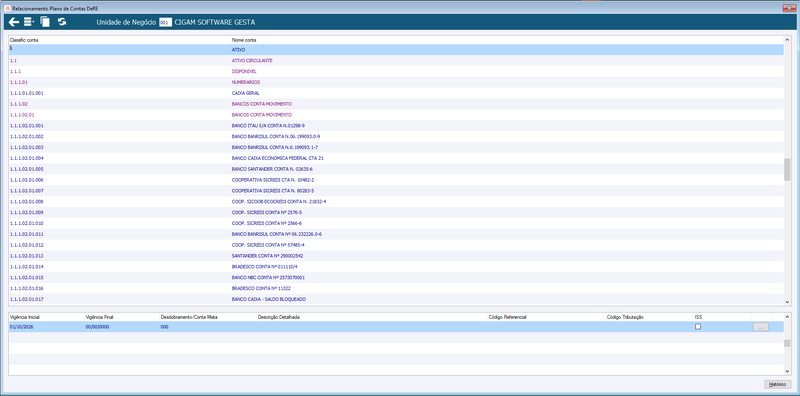Image resolution: width=800 pixels, height=396 pixels.
Task: Click the lower grid scrollbar down arrow
Action: click(x=787, y=371)
